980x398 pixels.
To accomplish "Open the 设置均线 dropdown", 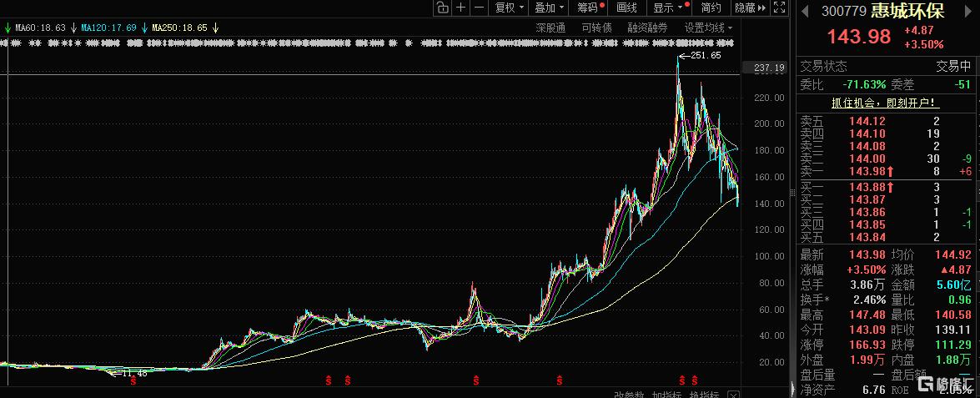I will point(708,28).
